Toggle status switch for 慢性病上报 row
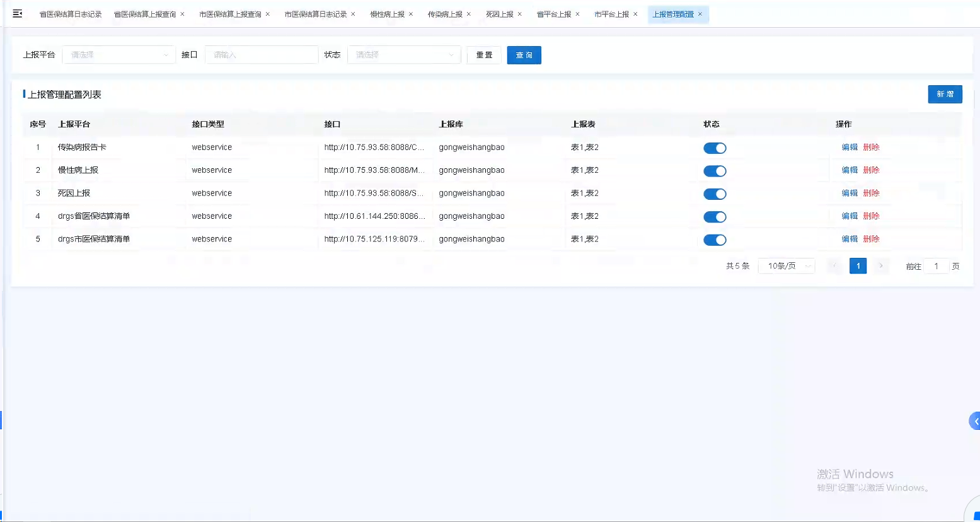 click(x=715, y=171)
